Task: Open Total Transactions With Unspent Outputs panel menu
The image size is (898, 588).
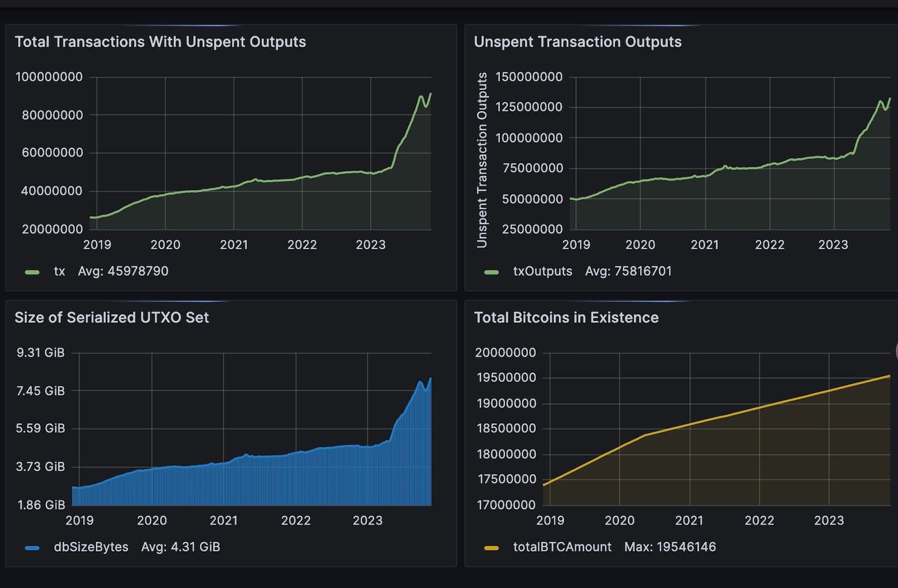Action: click(160, 42)
